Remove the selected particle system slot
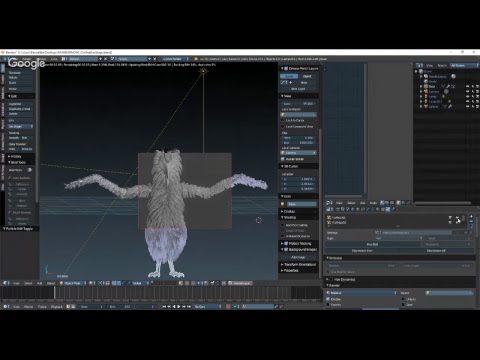Image resolution: width=480 pixels, height=360 pixels. [471, 221]
